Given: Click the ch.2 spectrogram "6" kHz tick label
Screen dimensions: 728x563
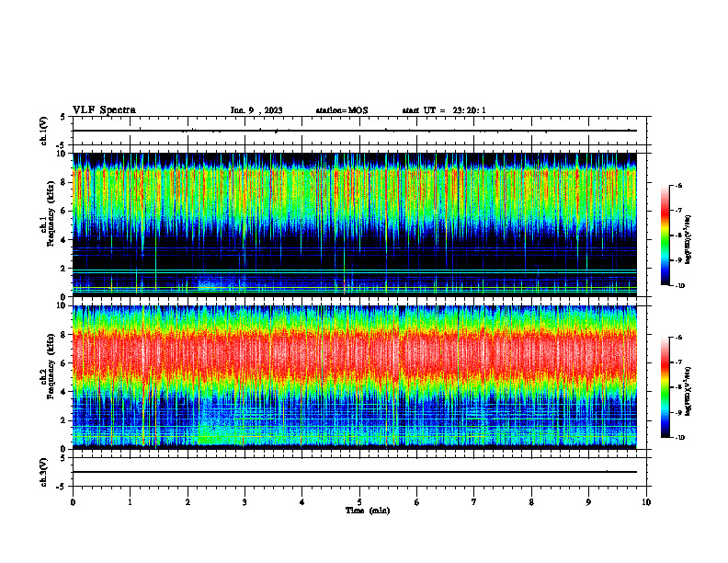Looking at the screenshot, I should pos(64,363).
